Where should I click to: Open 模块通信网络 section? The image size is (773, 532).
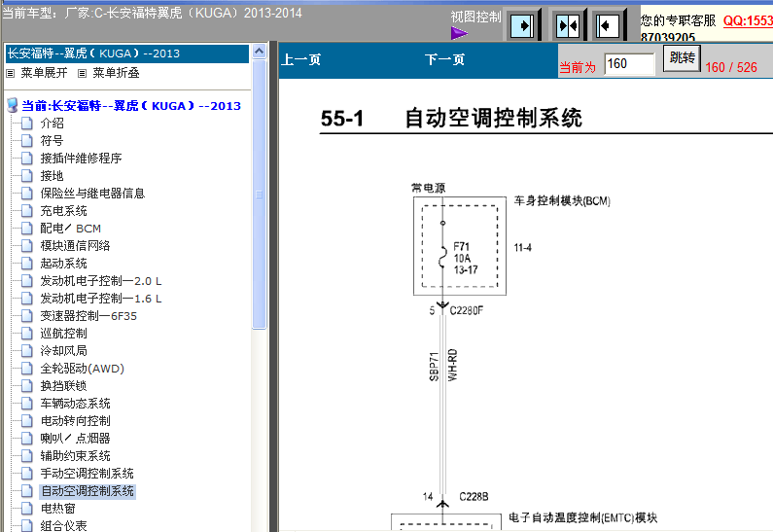point(75,245)
